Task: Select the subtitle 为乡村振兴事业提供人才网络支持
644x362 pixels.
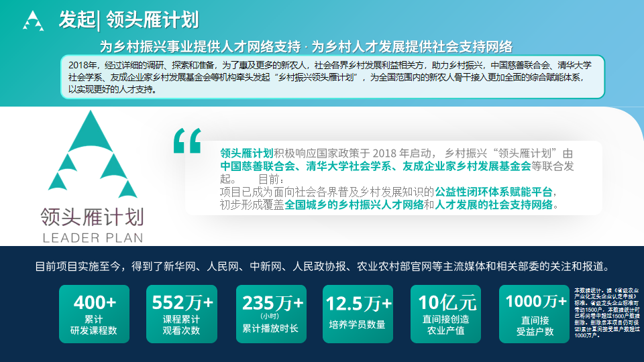Action: click(x=201, y=47)
